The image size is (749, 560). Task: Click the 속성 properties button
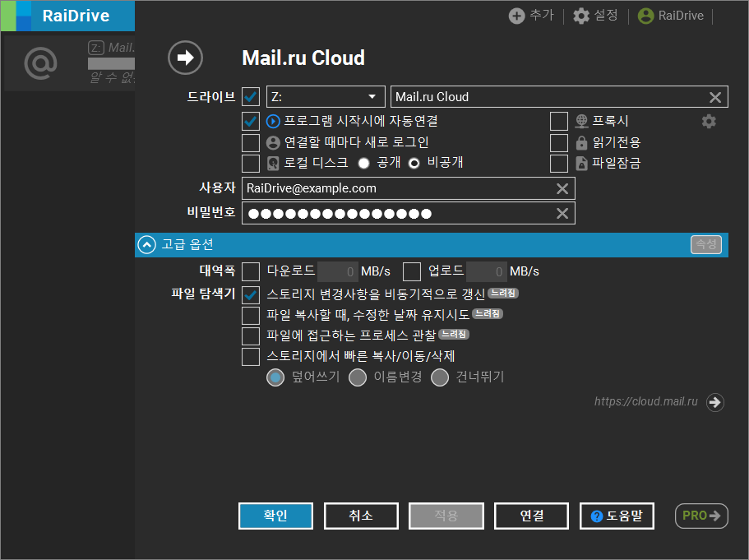point(706,245)
